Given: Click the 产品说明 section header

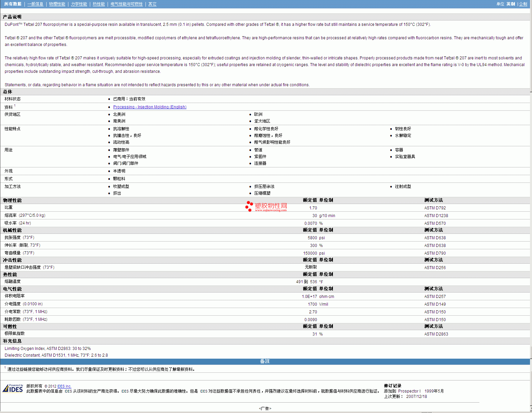Looking at the screenshot, I should (x=12, y=17).
